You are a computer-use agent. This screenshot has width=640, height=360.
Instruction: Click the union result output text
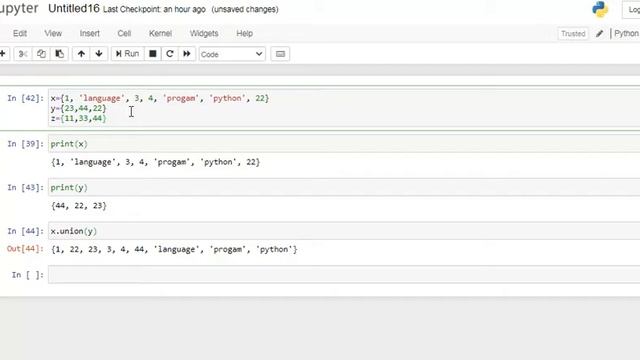point(174,249)
